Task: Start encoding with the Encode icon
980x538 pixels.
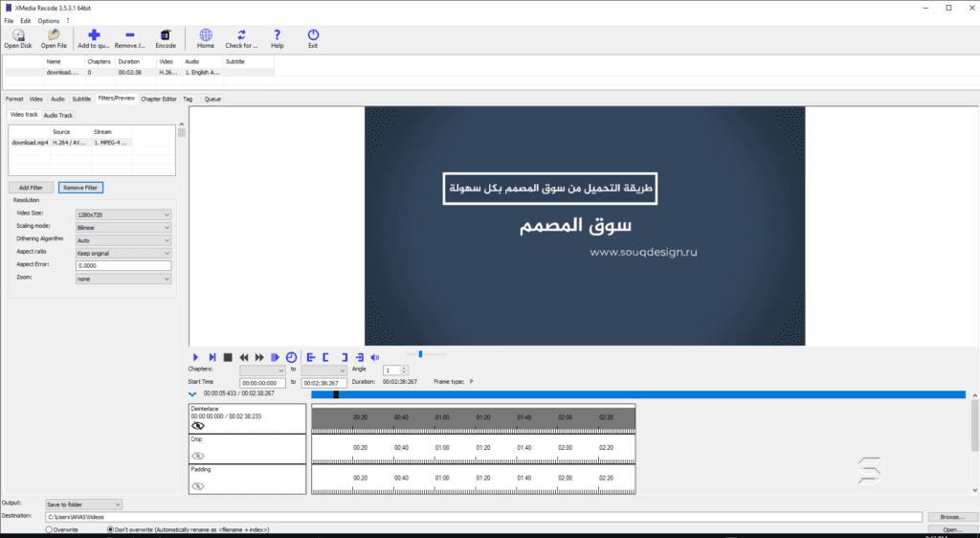Action: 166,38
